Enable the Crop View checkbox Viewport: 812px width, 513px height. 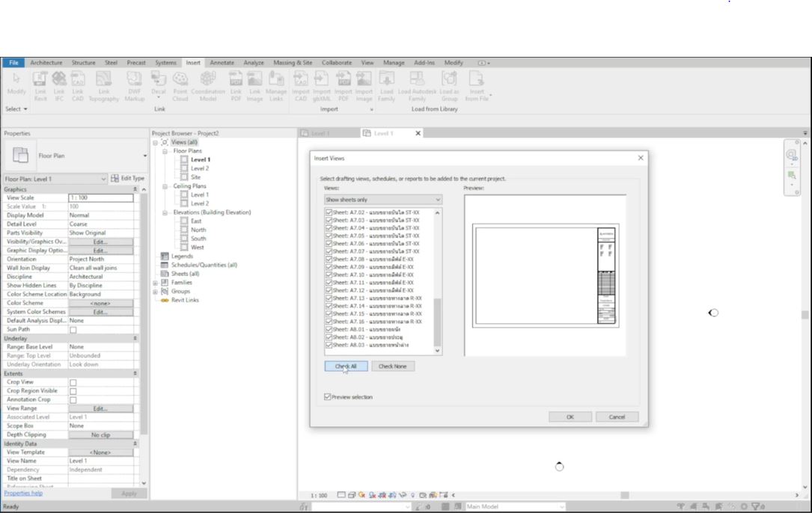(73, 382)
